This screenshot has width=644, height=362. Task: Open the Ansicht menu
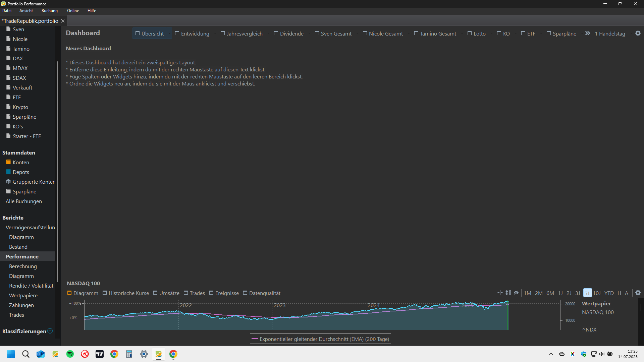coord(26,11)
